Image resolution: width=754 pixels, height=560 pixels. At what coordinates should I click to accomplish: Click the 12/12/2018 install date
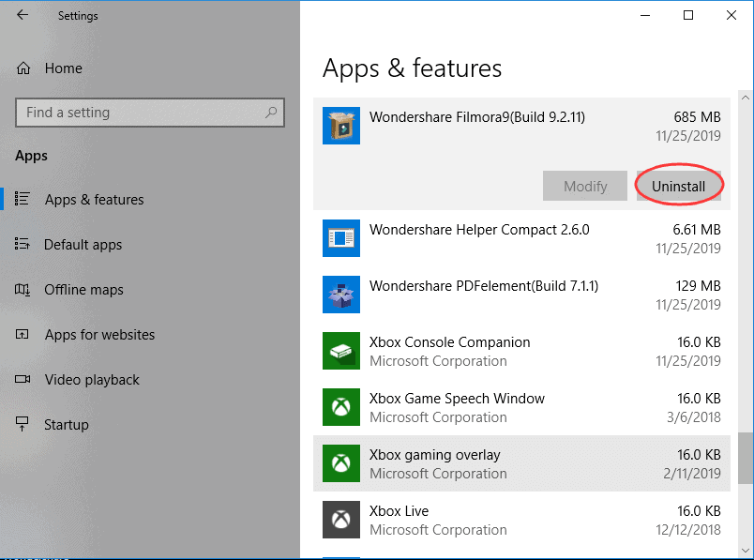(x=688, y=530)
